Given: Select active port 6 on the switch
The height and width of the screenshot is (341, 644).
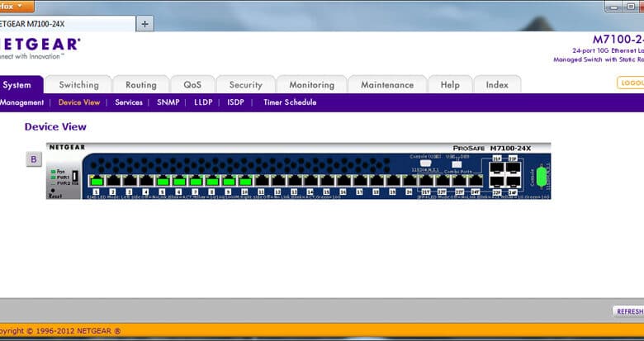Looking at the screenshot, I should [179, 180].
